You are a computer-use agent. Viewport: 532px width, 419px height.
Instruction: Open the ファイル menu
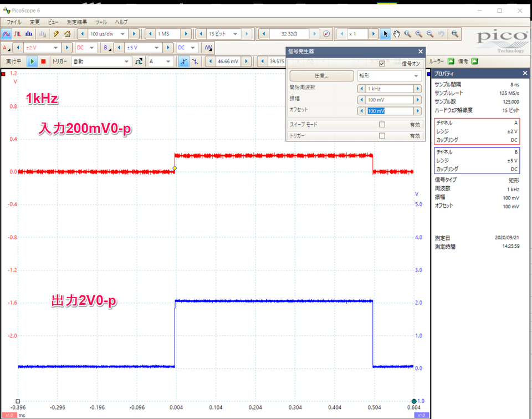click(13, 22)
